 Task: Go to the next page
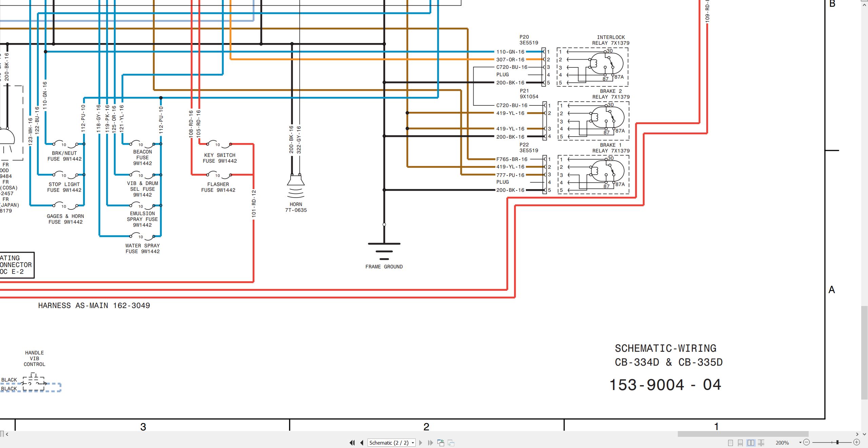click(421, 443)
